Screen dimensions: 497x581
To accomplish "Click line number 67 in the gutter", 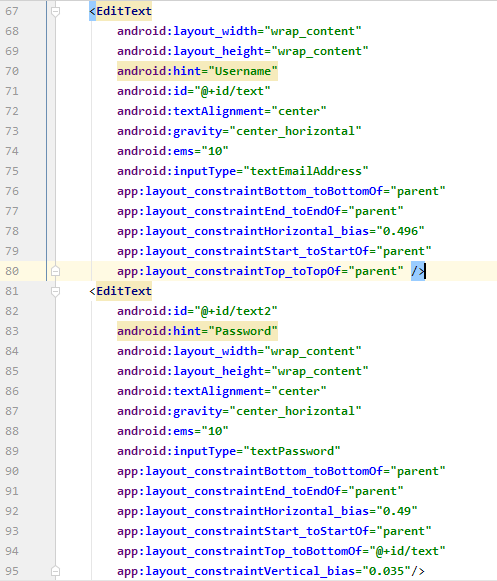I will [12, 11].
